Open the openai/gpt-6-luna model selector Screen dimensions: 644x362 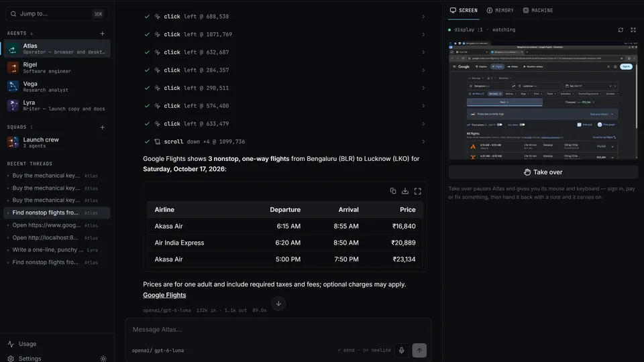(158, 351)
